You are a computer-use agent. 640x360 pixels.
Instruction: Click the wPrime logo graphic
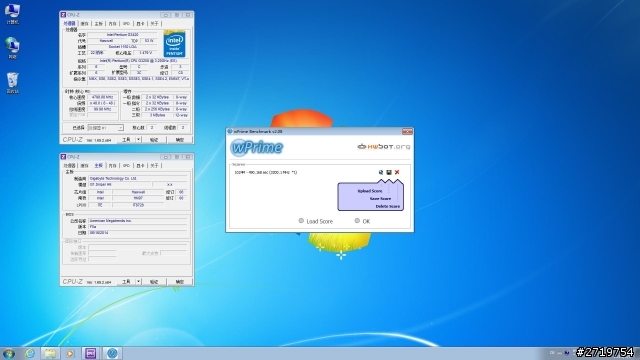tap(256, 147)
